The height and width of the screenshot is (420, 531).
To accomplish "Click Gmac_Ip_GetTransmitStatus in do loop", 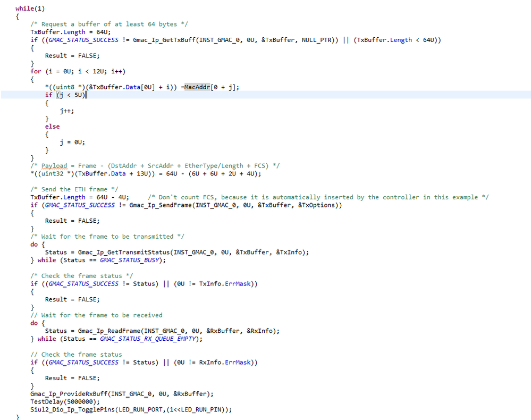I will (124, 252).
